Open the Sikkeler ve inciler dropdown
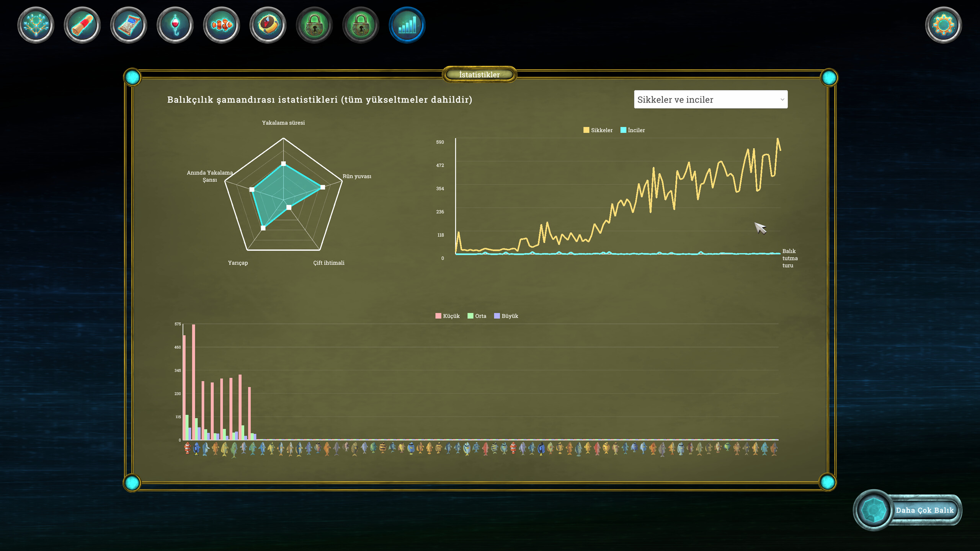The width and height of the screenshot is (980, 551). pos(710,99)
